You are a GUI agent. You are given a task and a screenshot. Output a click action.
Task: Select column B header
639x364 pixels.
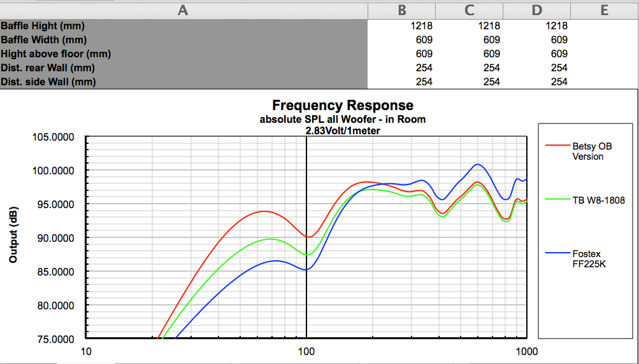pyautogui.click(x=402, y=10)
